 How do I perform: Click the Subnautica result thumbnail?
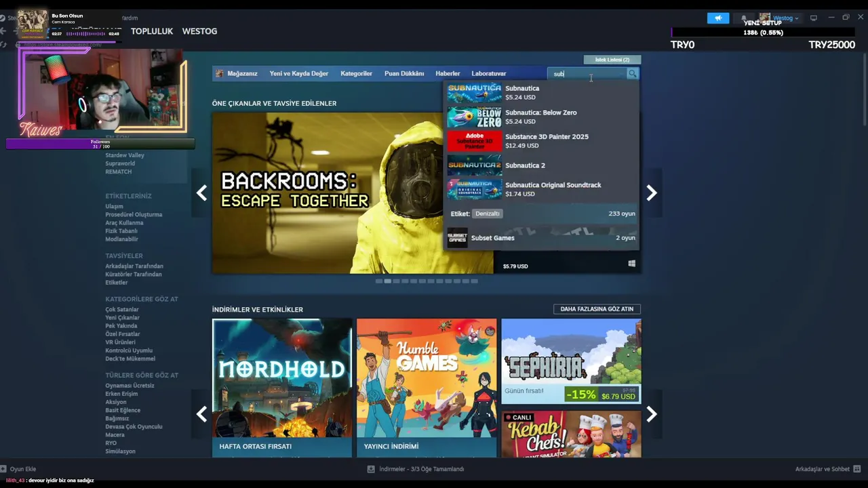point(474,92)
